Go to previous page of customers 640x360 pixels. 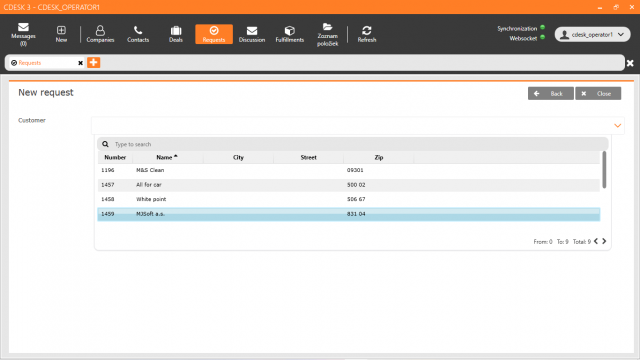[x=596, y=241]
